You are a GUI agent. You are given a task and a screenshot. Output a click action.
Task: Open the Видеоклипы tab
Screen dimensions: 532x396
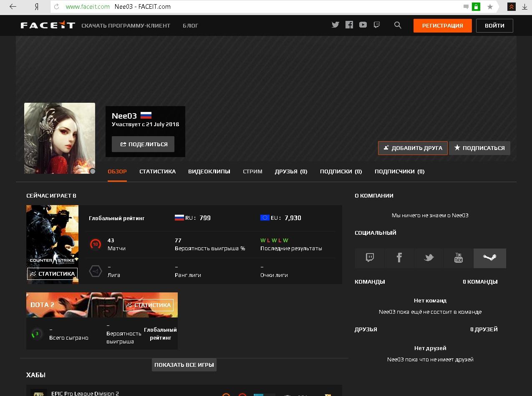click(x=209, y=171)
